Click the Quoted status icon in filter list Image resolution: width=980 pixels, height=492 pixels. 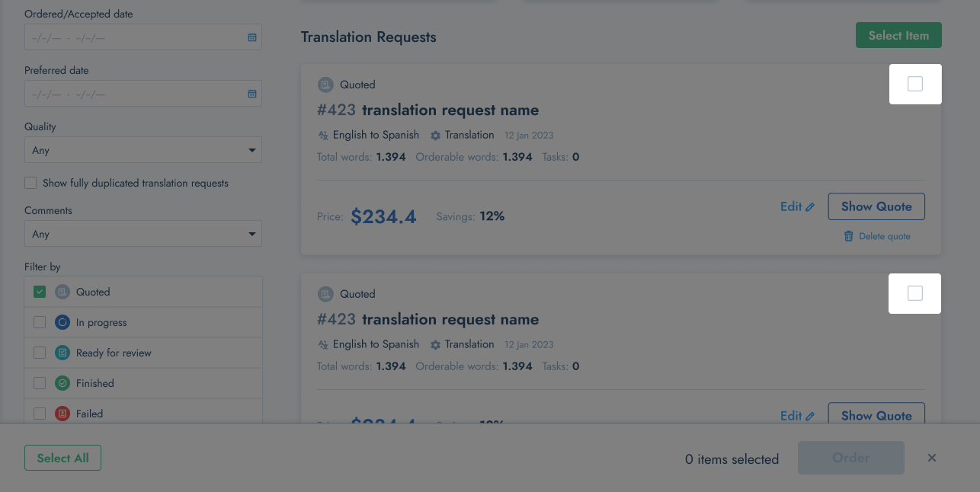tap(62, 292)
